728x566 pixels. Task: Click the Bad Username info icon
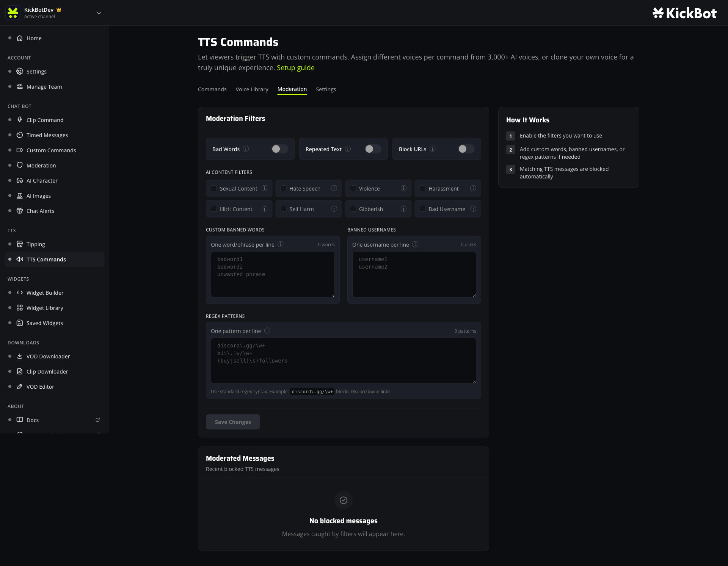[473, 209]
